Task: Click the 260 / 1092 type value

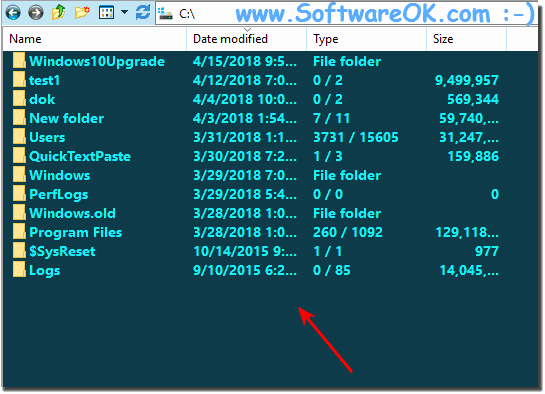Action: tap(348, 232)
